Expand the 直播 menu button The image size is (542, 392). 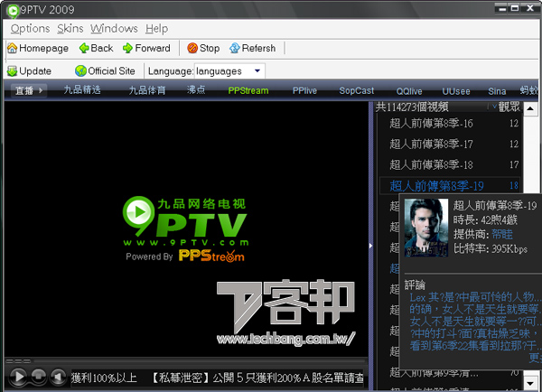28,90
